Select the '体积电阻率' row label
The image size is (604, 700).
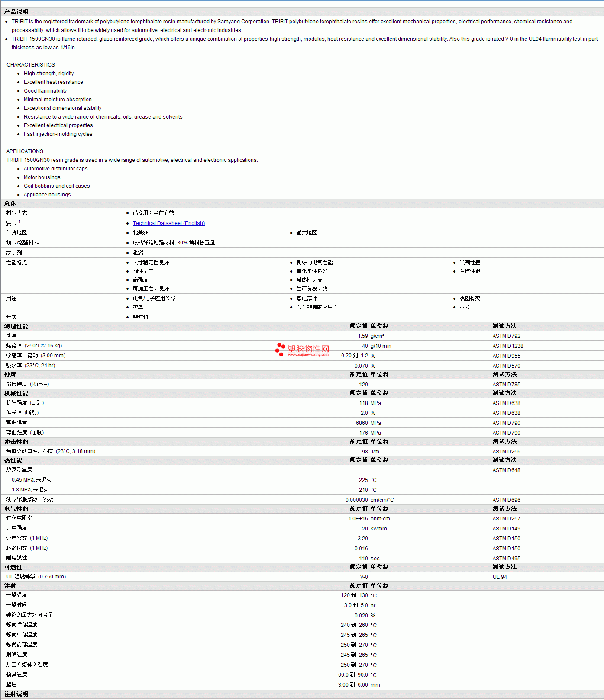coord(19,518)
